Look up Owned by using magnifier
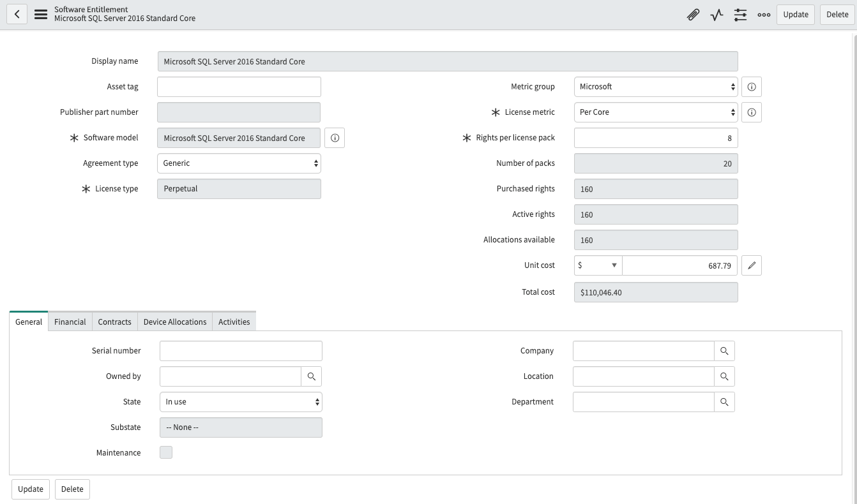 coord(312,376)
